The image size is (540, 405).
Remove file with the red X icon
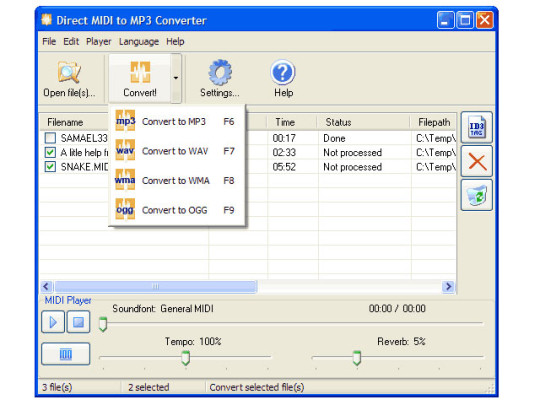tap(477, 162)
